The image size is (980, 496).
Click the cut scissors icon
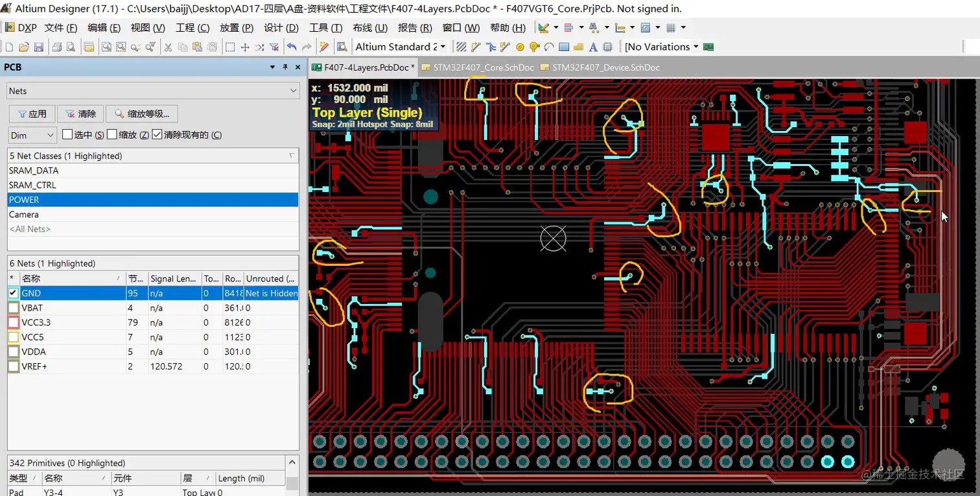click(x=168, y=47)
